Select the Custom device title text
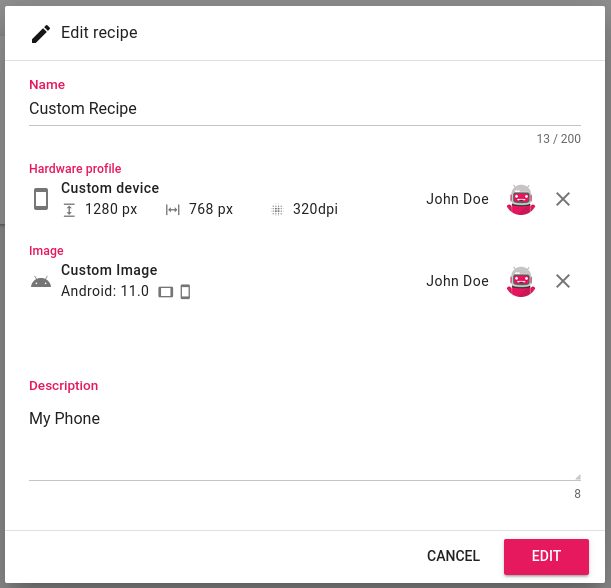611x588 pixels. [x=110, y=188]
